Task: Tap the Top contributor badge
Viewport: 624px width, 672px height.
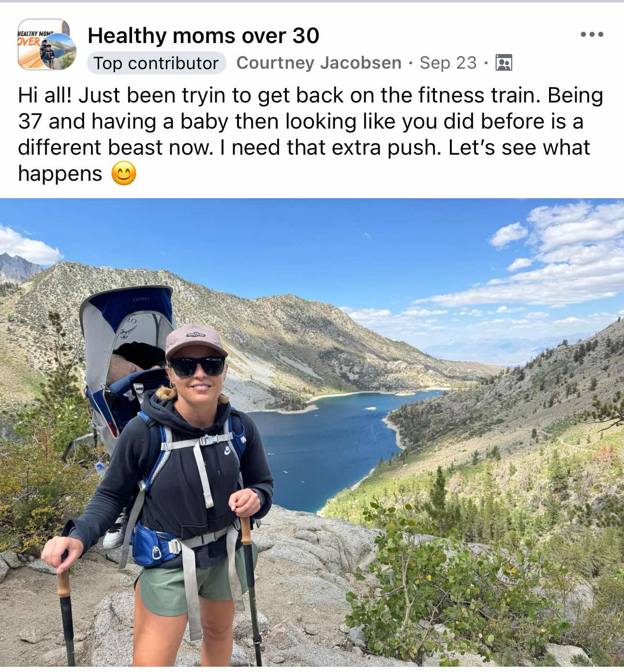Action: [156, 63]
